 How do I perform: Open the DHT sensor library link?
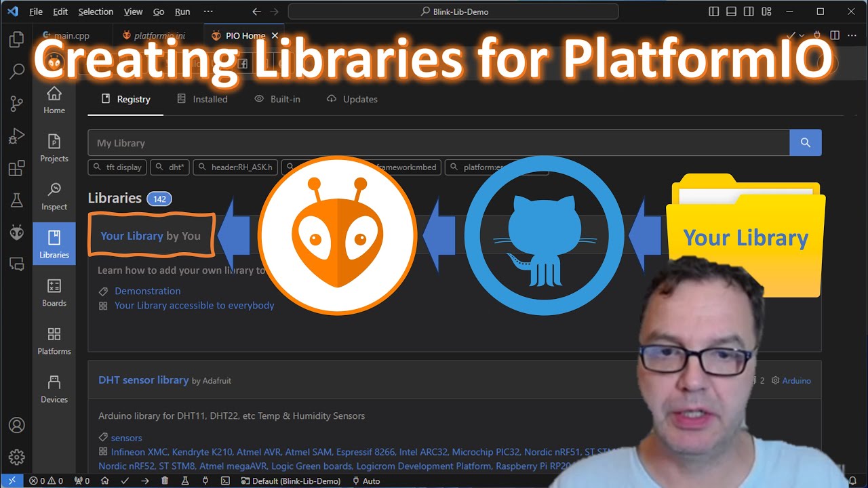[143, 380]
